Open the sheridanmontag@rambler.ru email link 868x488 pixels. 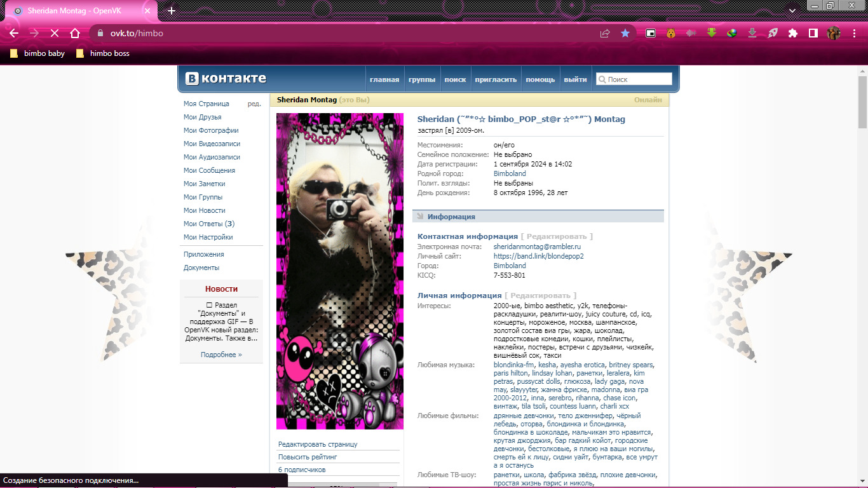click(x=538, y=247)
